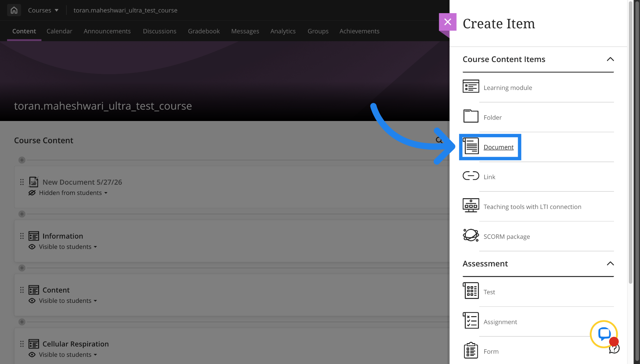
Task: Click drag handle for Cellular Respiration
Action: (22, 344)
